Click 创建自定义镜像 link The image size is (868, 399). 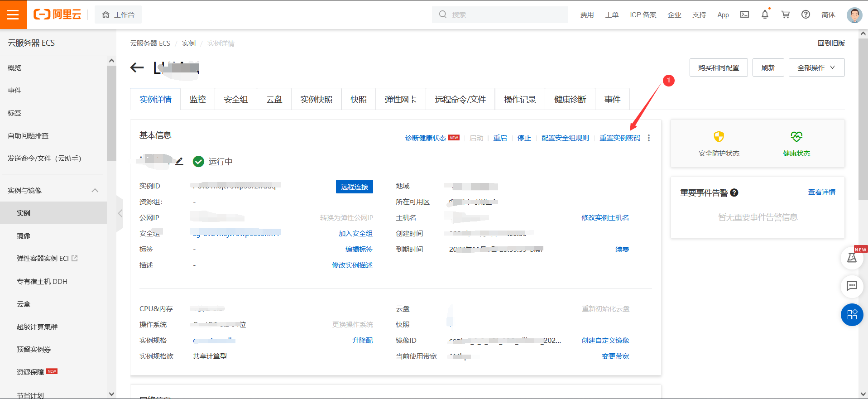(x=605, y=341)
